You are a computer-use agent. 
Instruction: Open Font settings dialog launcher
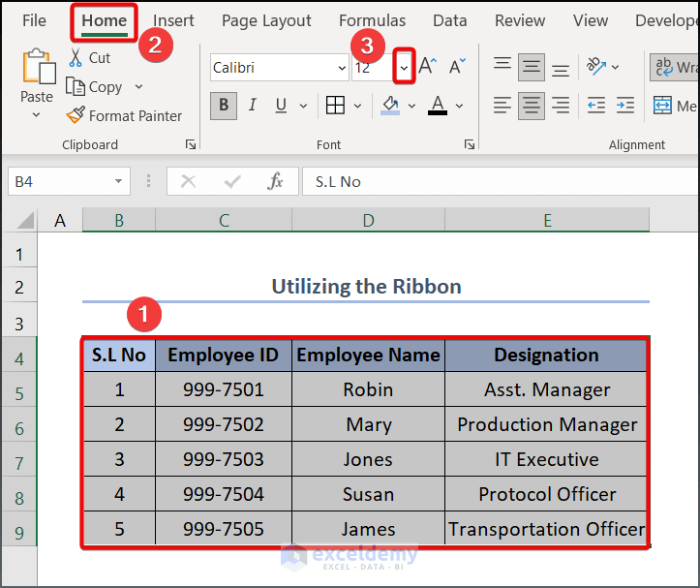[470, 144]
